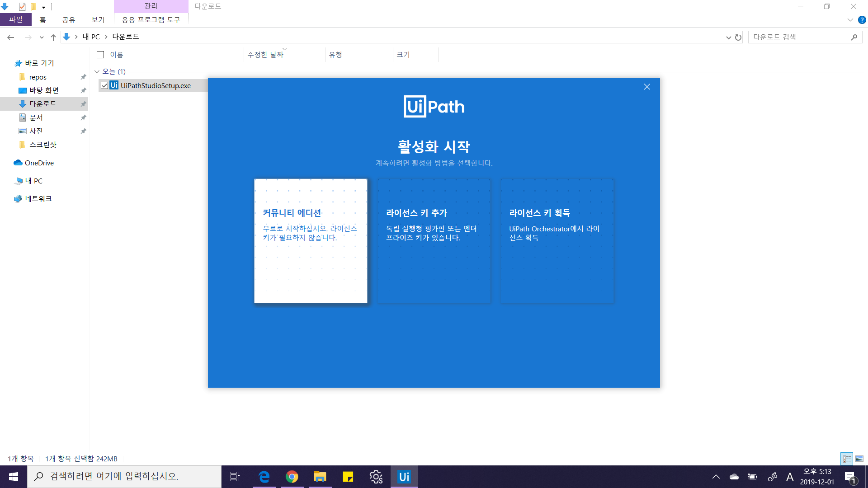The height and width of the screenshot is (488, 868).
Task: Choose the 라이선스 키 추가 card
Action: [x=434, y=240]
